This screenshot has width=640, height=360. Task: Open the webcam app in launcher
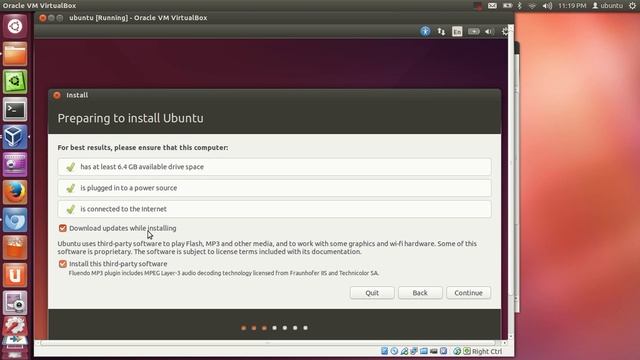click(15, 303)
